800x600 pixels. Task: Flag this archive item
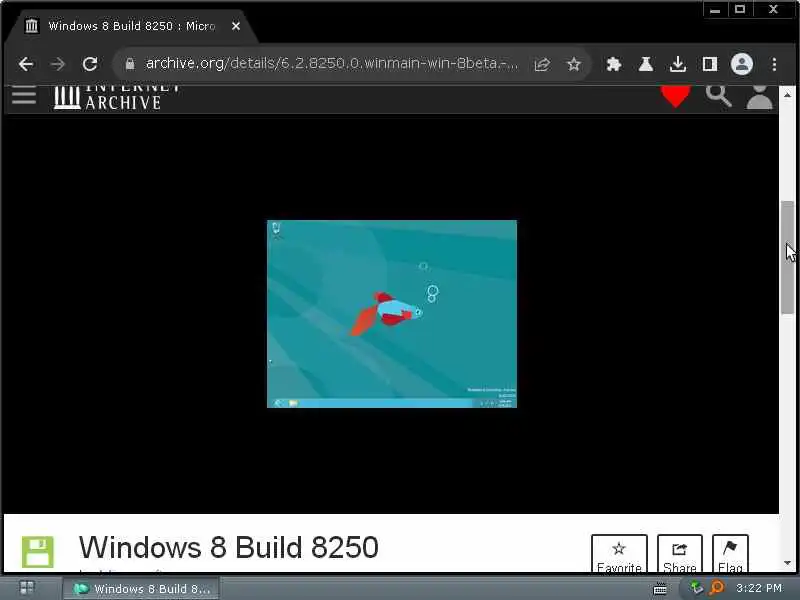[x=730, y=554]
